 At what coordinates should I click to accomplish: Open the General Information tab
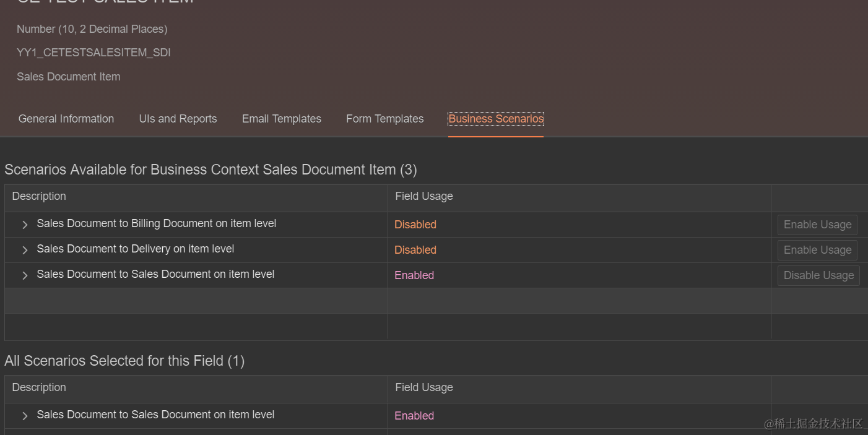(66, 119)
